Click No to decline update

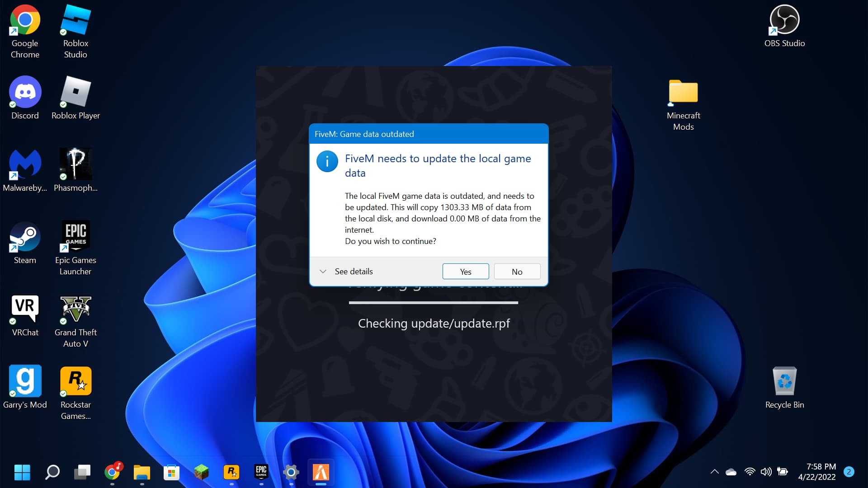517,272
